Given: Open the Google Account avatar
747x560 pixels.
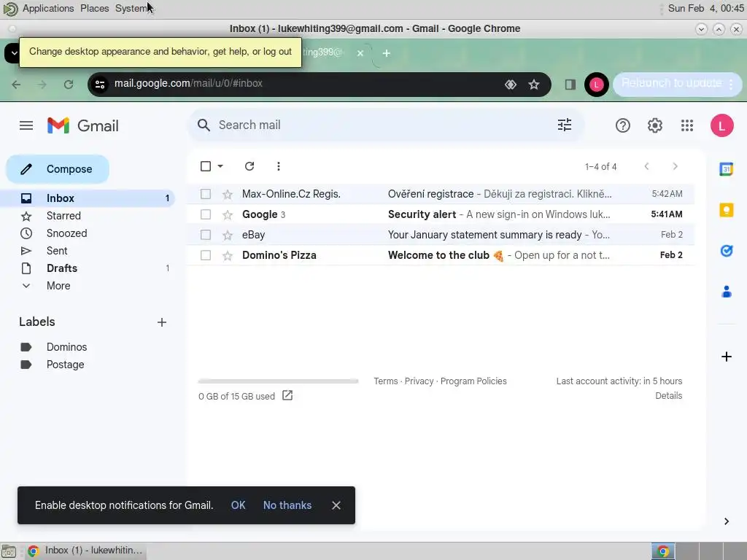Looking at the screenshot, I should point(721,125).
